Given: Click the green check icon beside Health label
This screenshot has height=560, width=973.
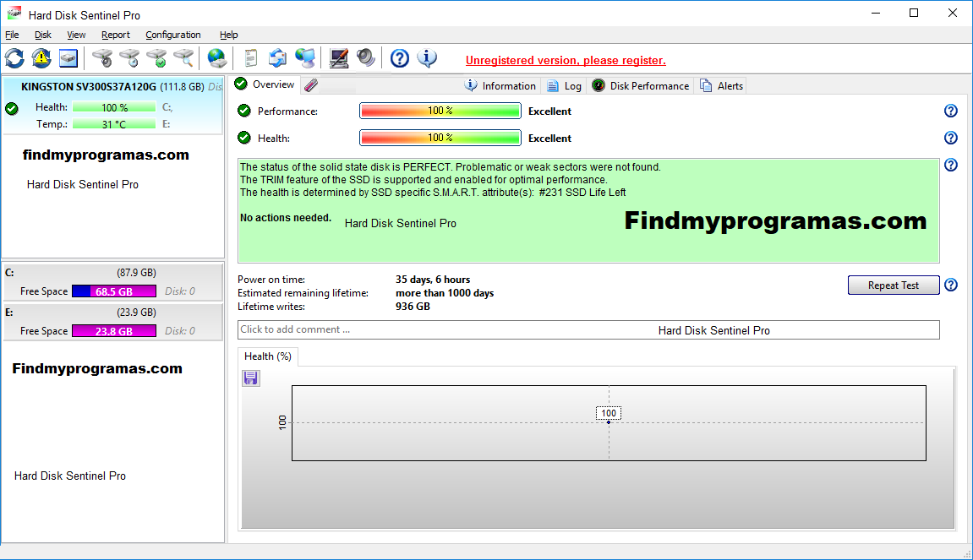Looking at the screenshot, I should pyautogui.click(x=244, y=138).
